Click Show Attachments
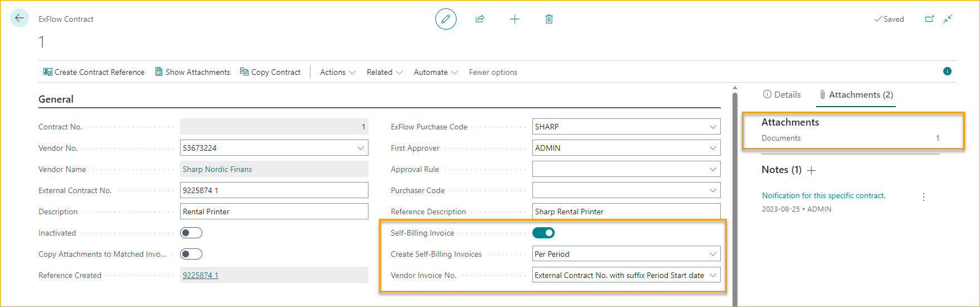Viewport: 980px width, 307px height. click(192, 72)
